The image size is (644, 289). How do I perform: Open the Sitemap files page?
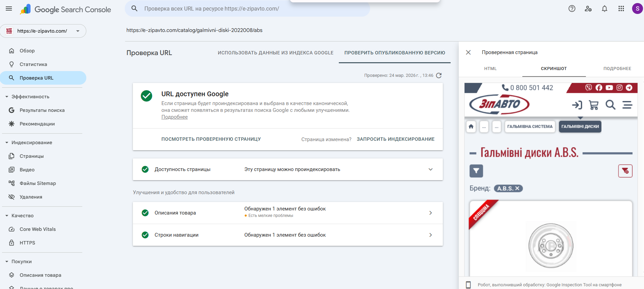point(38,183)
